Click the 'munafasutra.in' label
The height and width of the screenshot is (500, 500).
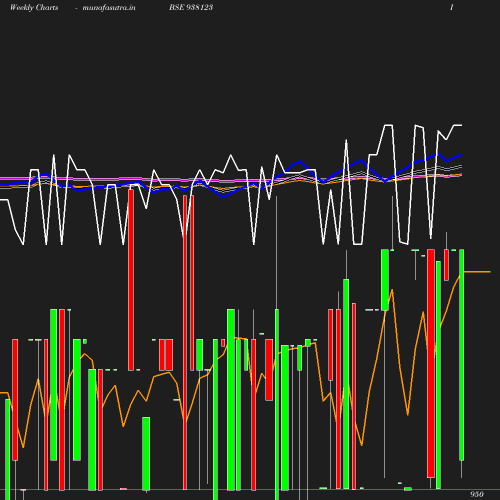click(109, 8)
